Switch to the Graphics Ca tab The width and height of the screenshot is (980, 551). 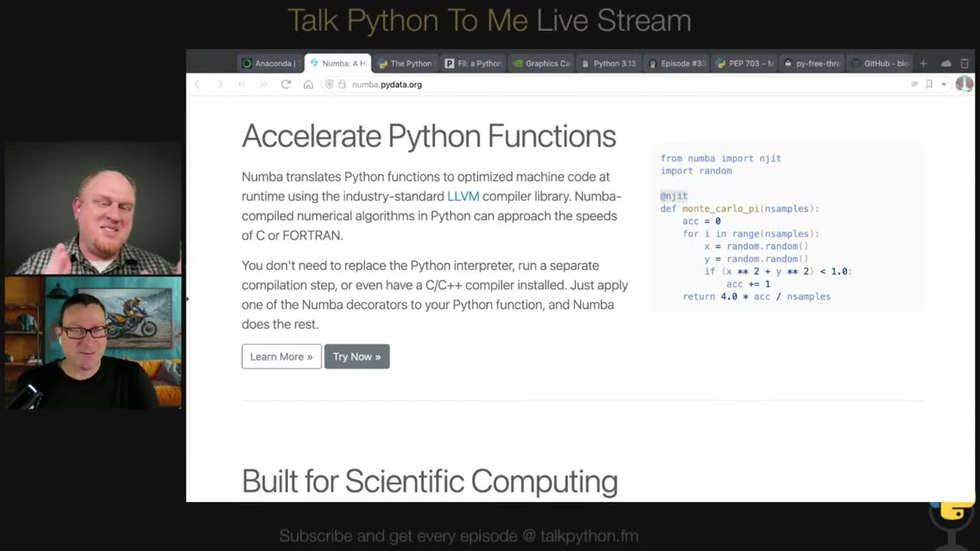[541, 64]
